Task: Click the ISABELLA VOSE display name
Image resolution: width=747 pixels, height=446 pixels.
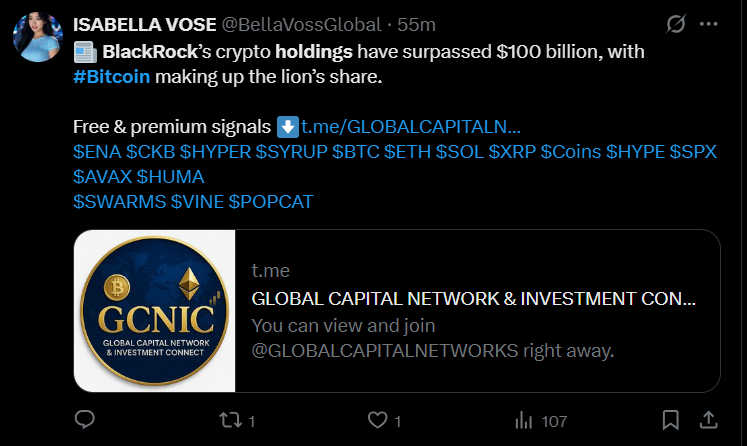Action: point(145,25)
